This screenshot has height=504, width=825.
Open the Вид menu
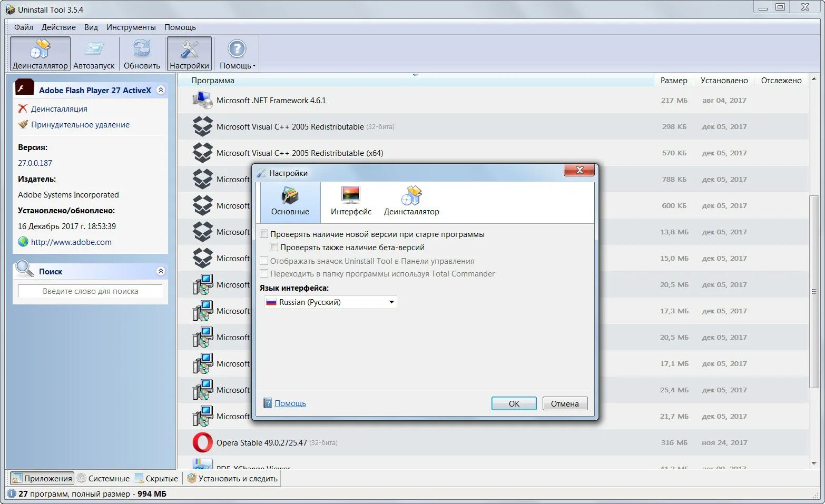[x=91, y=27]
